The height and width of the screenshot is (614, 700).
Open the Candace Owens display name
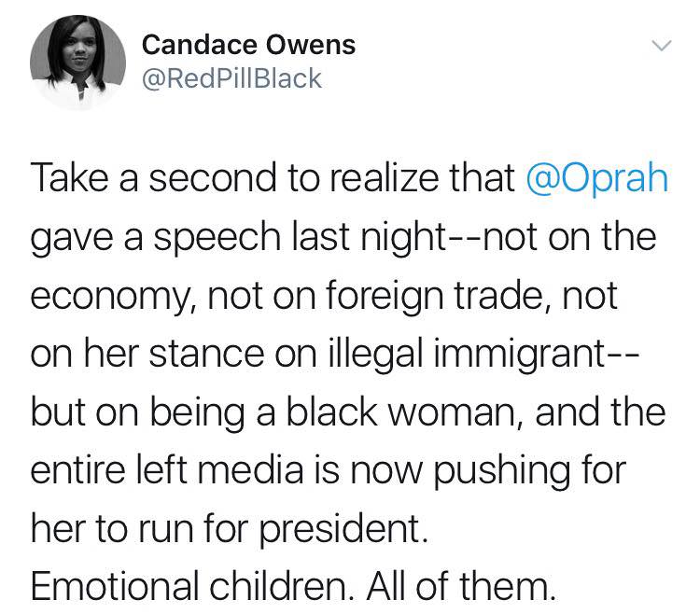click(248, 45)
